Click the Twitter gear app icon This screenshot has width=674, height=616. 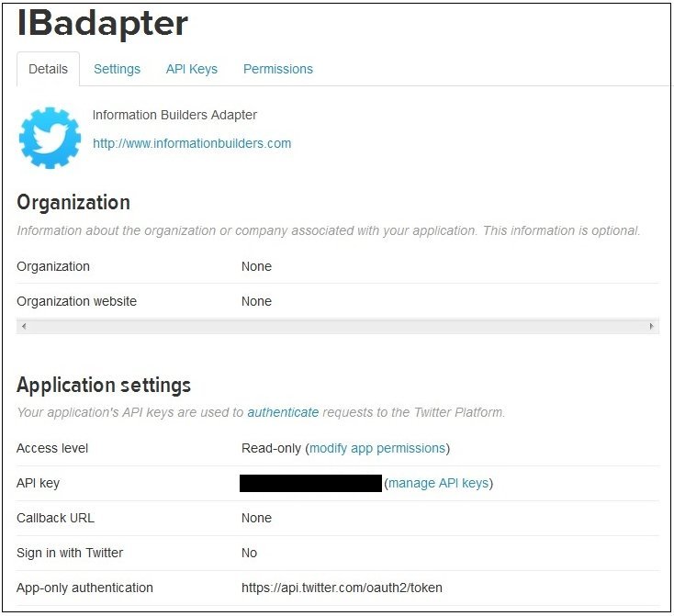(50, 138)
